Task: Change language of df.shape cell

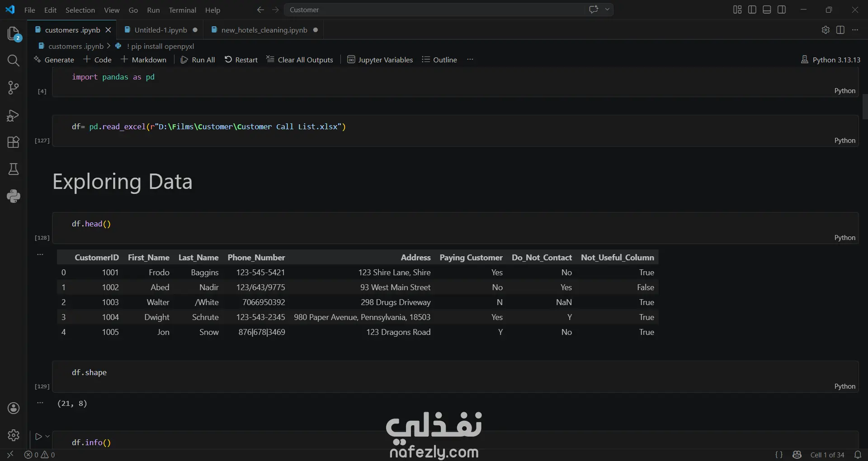Action: 844,386
